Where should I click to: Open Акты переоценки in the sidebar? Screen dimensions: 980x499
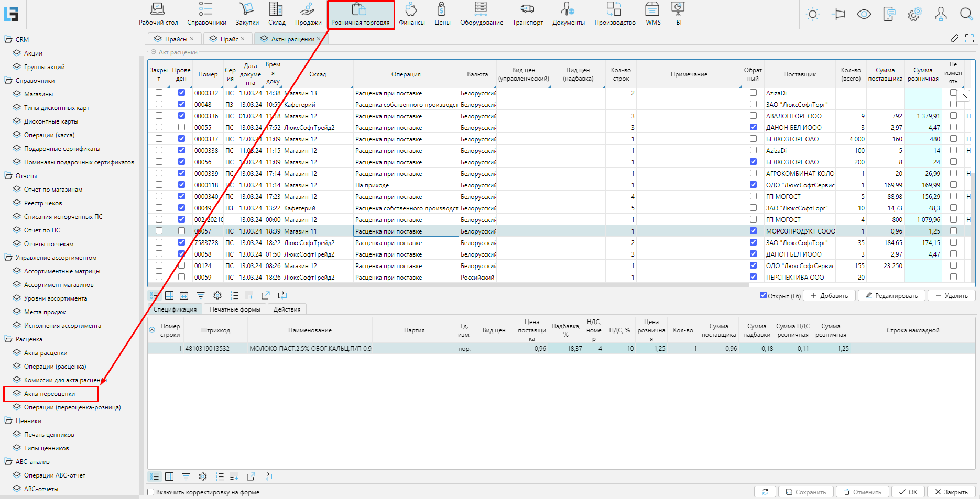click(49, 394)
